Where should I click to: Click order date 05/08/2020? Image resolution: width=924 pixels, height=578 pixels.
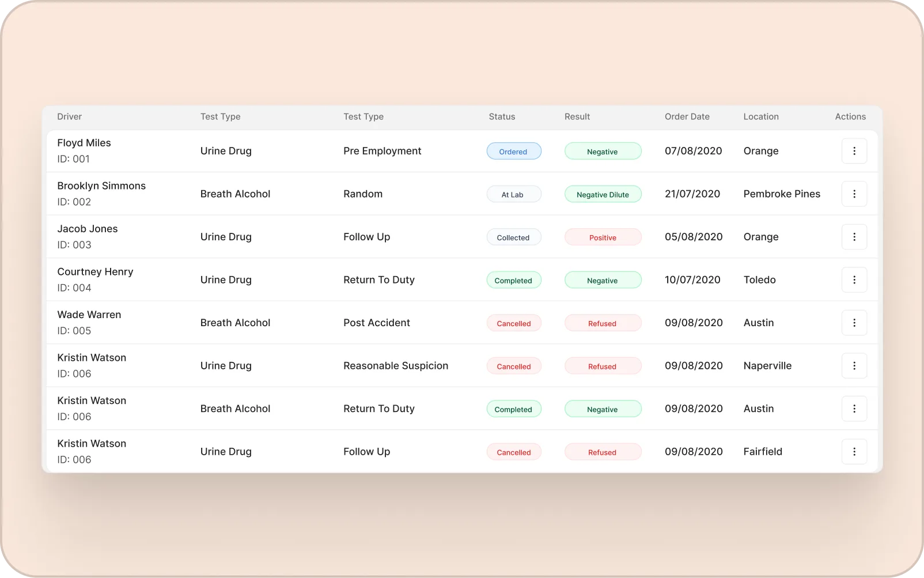pos(694,237)
